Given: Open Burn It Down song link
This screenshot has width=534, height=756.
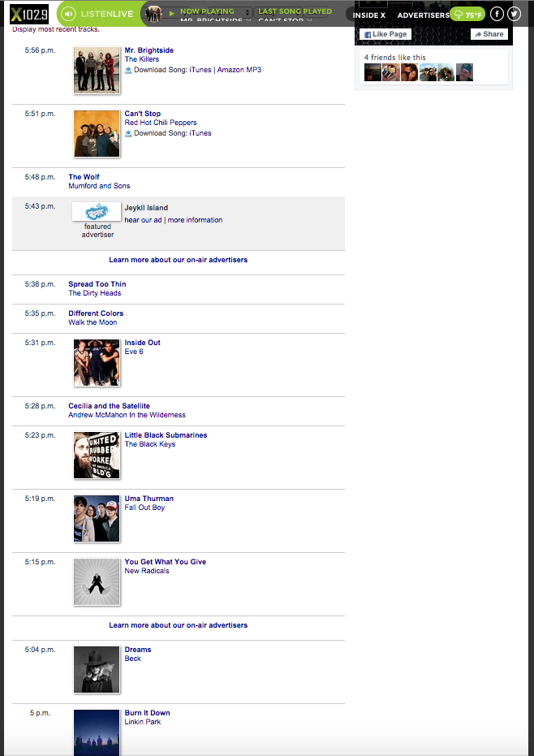Looking at the screenshot, I should 147,713.
